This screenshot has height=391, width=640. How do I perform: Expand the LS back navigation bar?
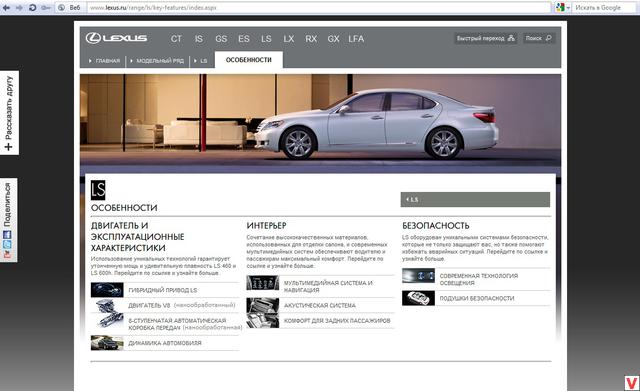475,200
